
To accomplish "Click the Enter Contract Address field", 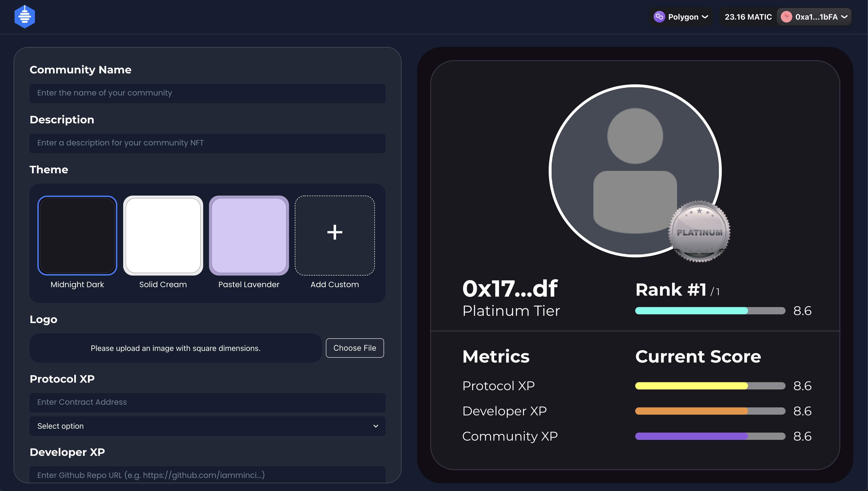I will (x=207, y=402).
